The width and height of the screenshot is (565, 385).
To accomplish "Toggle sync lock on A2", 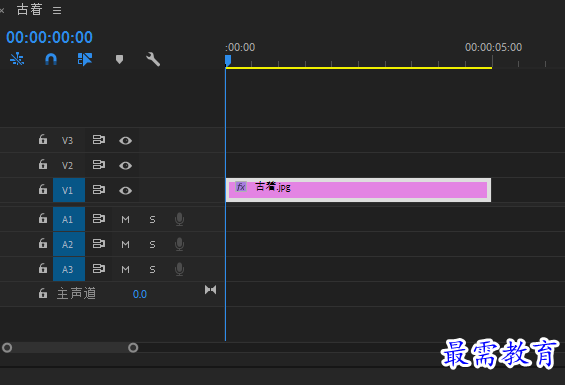I will (x=99, y=244).
